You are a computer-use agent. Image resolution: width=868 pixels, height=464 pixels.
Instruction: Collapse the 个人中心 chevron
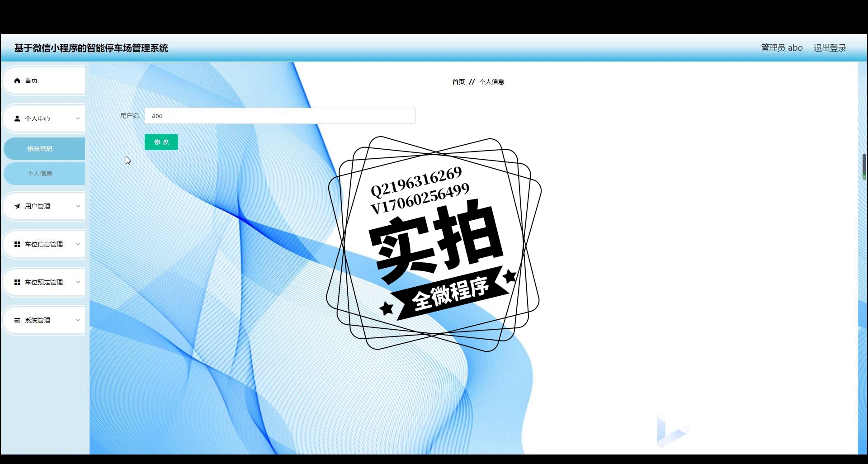(78, 118)
